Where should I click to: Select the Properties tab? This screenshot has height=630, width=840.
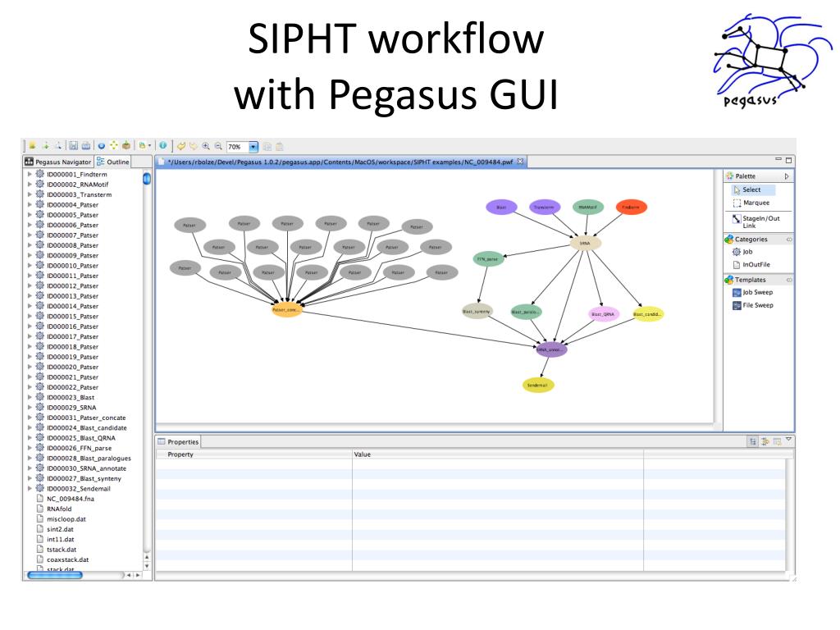pyautogui.click(x=178, y=442)
